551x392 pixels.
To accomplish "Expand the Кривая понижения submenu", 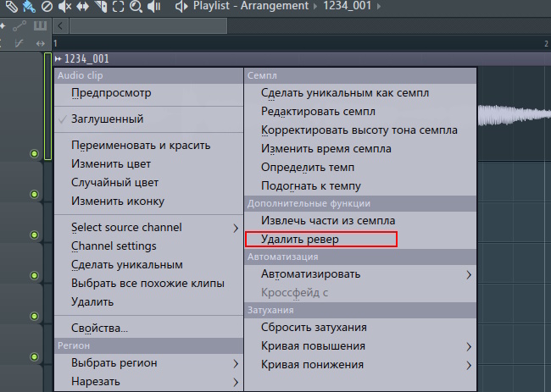I will [360, 365].
